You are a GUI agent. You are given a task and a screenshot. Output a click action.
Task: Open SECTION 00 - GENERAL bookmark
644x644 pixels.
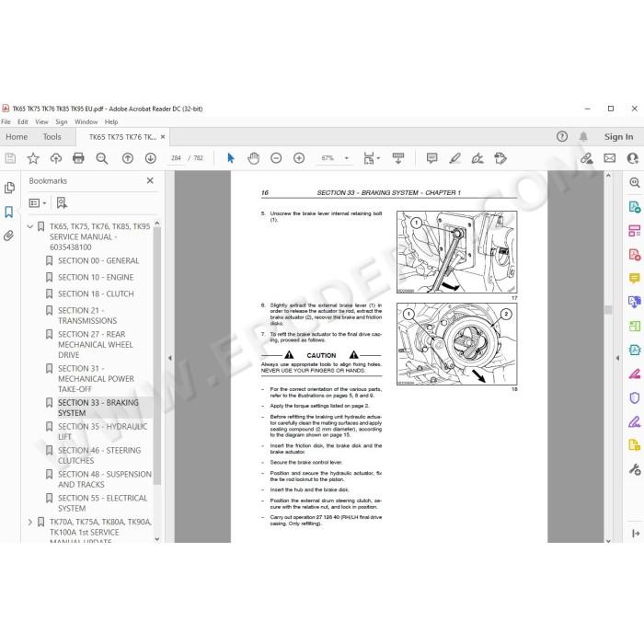pyautogui.click(x=98, y=260)
